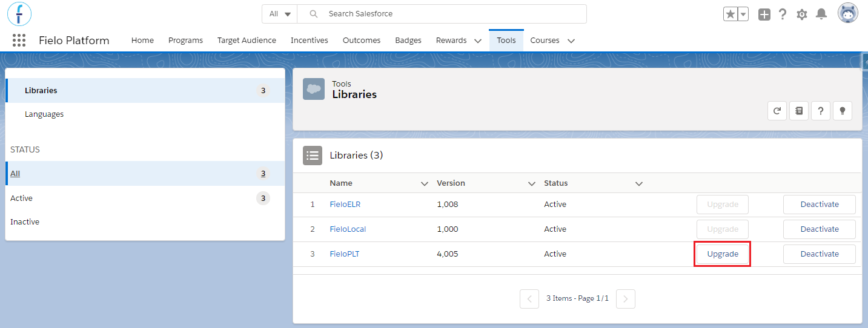Open the Setup gear icon
The height and width of the screenshot is (328, 868).
[802, 14]
